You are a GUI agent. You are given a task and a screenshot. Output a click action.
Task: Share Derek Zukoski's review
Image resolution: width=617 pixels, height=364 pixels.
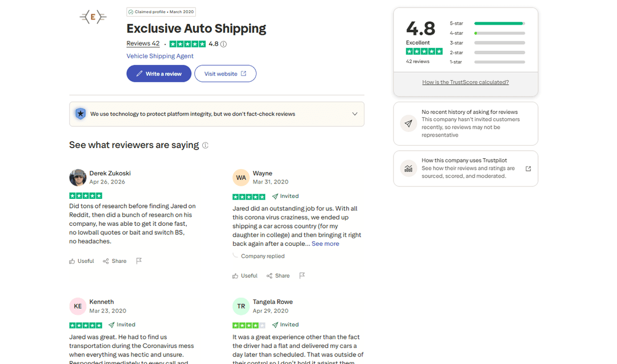pos(114,261)
